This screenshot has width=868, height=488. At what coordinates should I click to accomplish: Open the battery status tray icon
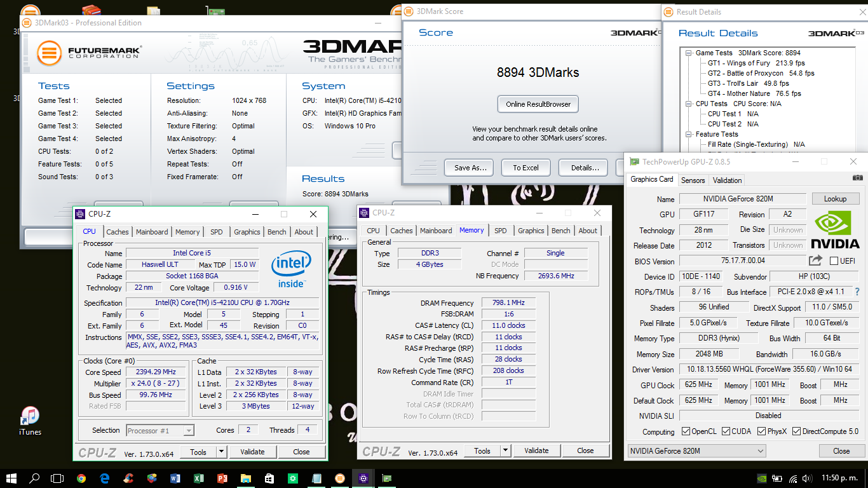[777, 478]
